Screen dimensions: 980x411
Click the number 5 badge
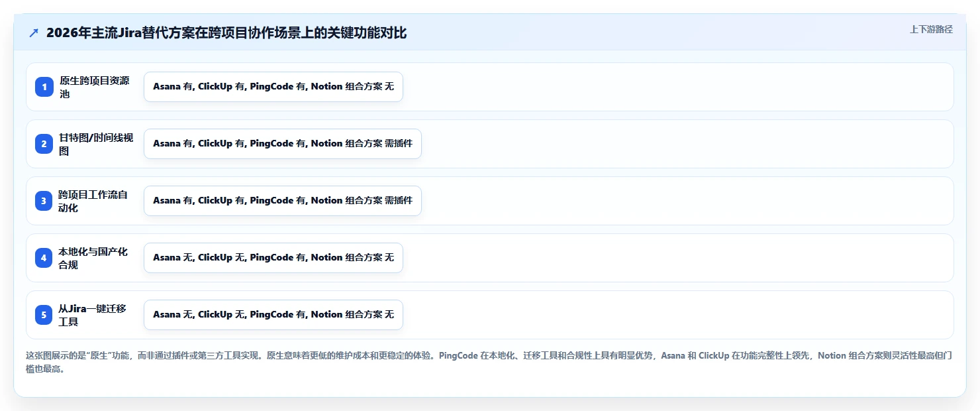point(44,315)
